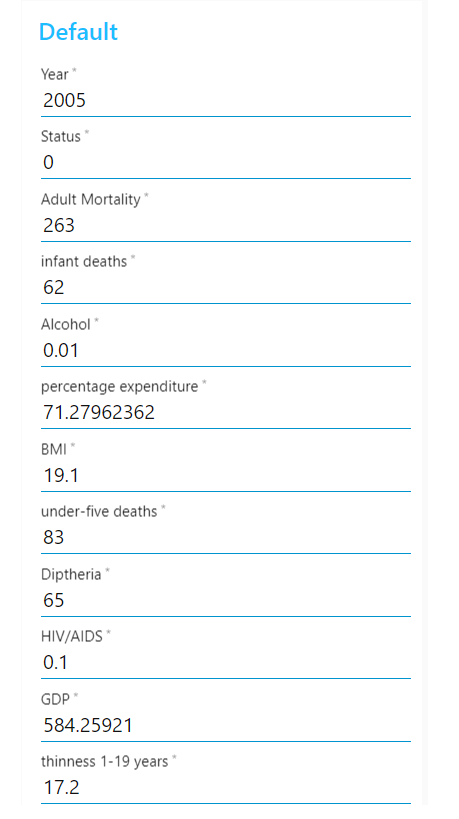
Task: Click the Default section heading
Action: (x=78, y=32)
